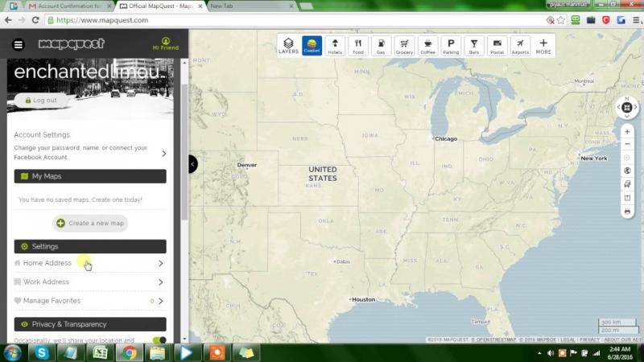Image resolution: width=644 pixels, height=362 pixels.
Task: Expand the Manage Favorites chevron
Action: [x=160, y=301]
